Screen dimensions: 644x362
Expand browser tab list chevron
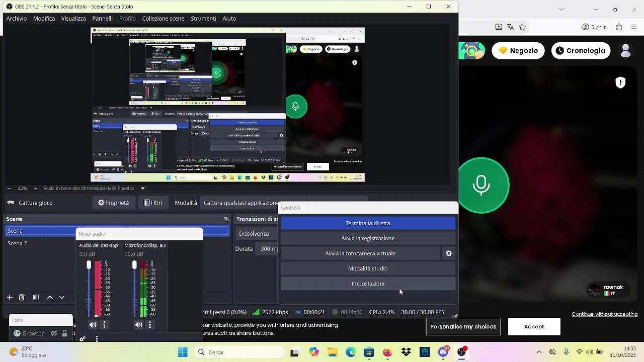[561, 9]
